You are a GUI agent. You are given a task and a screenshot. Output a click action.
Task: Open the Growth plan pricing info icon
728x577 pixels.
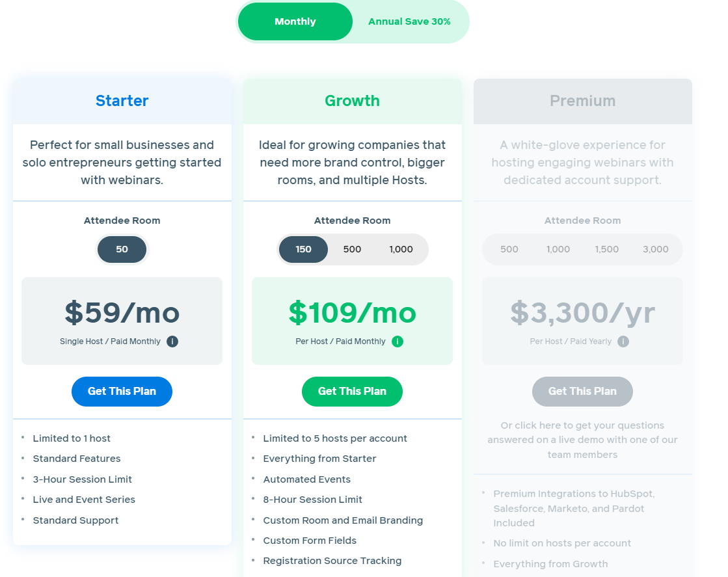point(398,341)
